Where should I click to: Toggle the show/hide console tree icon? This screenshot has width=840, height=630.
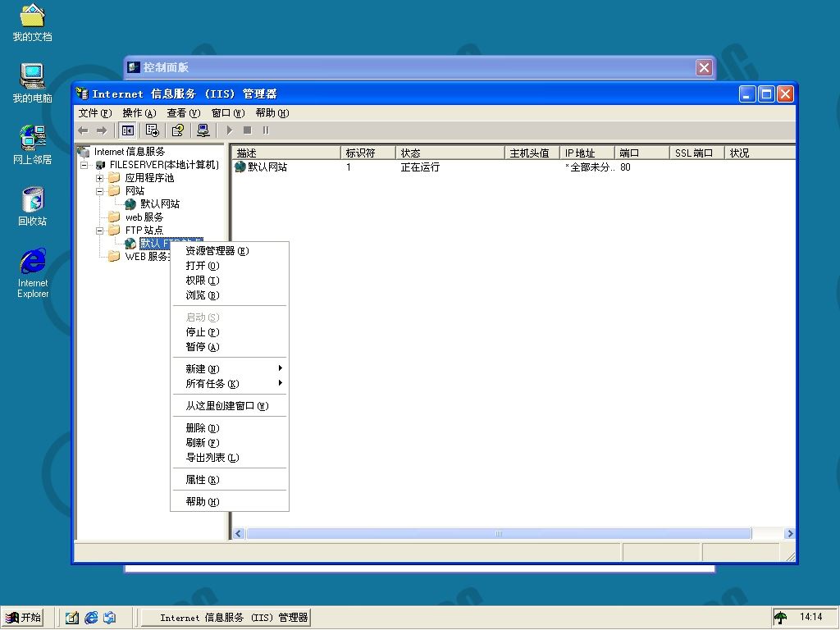coord(127,130)
